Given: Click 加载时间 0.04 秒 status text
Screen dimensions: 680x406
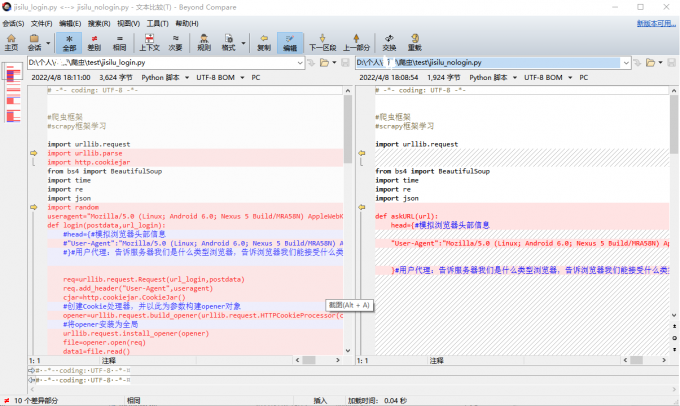Looking at the screenshot, I should tap(377, 400).
